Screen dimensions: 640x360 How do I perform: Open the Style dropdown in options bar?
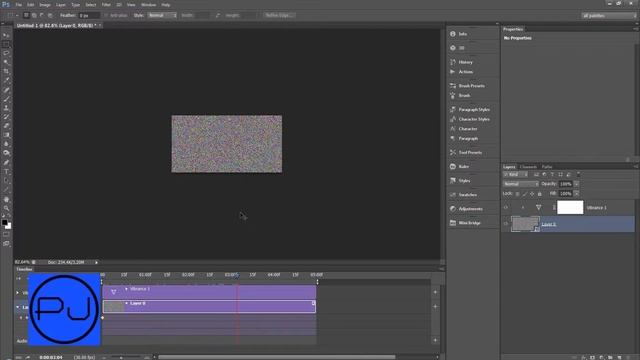[162, 16]
